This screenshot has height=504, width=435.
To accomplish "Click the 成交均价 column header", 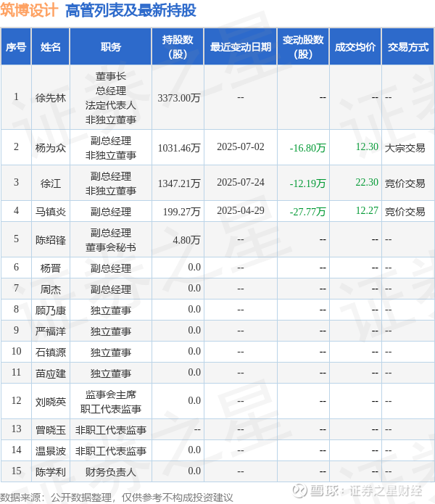I will click(x=355, y=47).
